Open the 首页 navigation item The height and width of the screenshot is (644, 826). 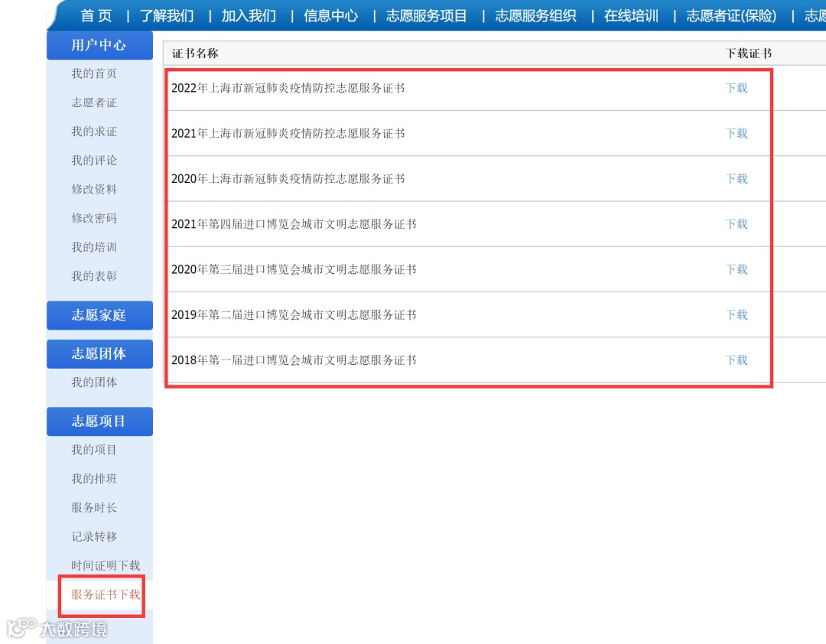pyautogui.click(x=96, y=15)
